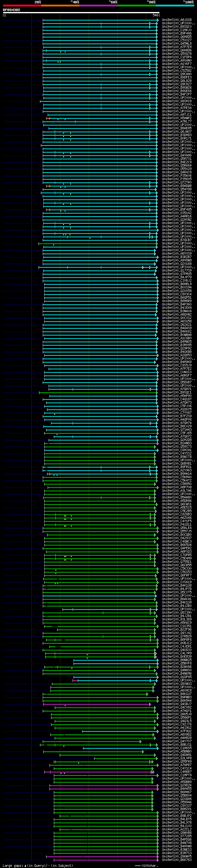This screenshot has height=868, width=197.
Task: Open the UniRef100_A2ZCL2 label
Action: [177, 829]
